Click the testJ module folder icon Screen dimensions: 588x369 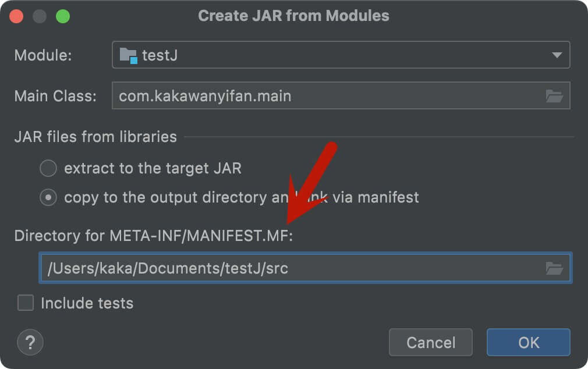pyautogui.click(x=128, y=56)
